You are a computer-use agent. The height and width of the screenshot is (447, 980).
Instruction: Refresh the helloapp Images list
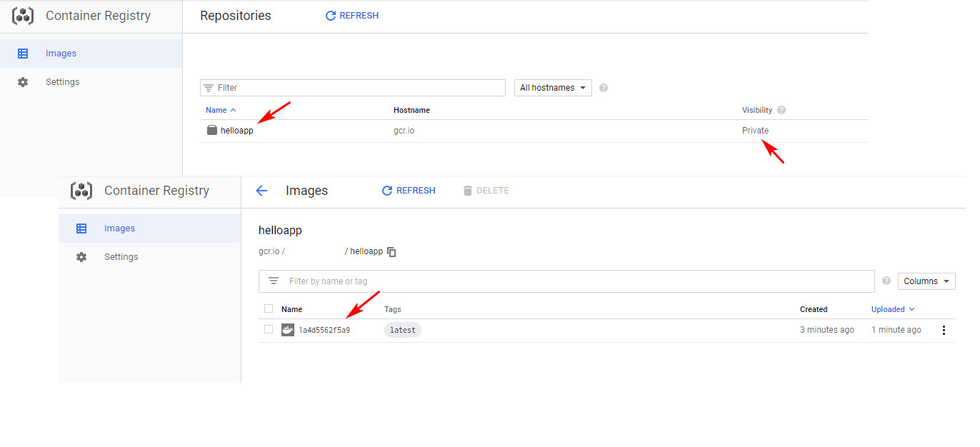click(409, 191)
